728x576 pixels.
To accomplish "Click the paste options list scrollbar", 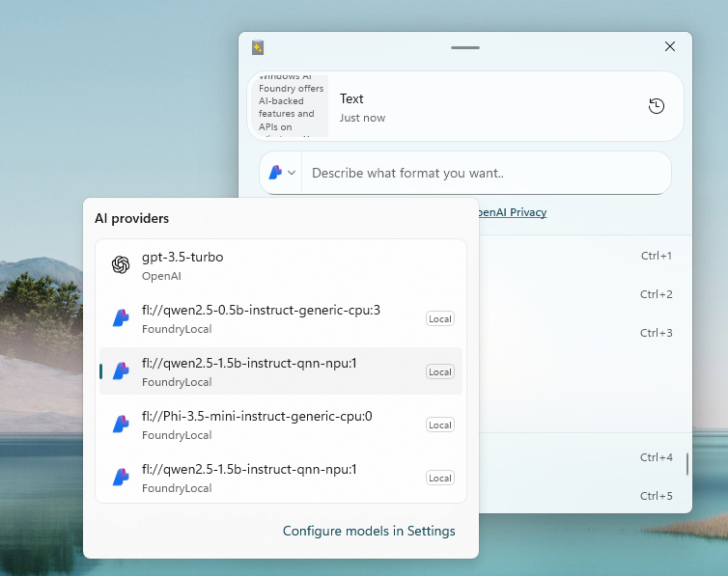I will tap(687, 464).
